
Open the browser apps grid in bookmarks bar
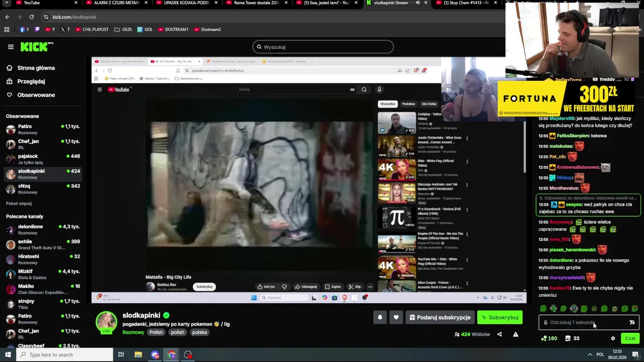(x=7, y=29)
